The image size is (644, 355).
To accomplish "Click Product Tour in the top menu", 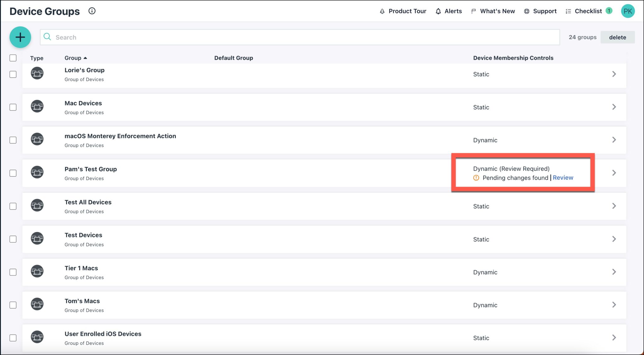I will coord(407,11).
